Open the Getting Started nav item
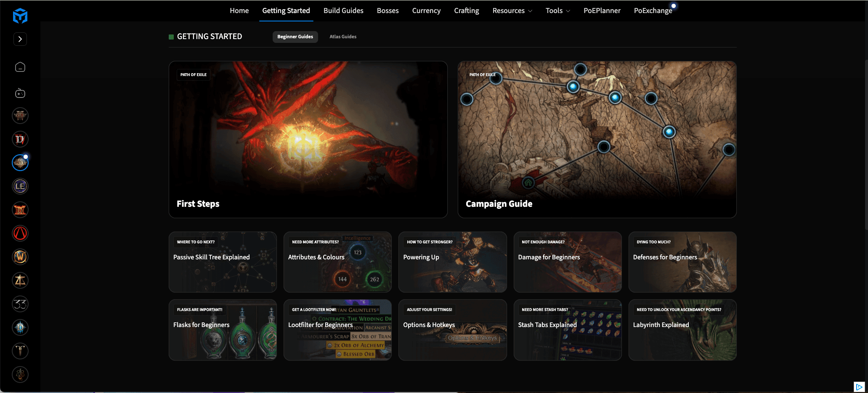The width and height of the screenshot is (868, 393). [x=286, y=11]
